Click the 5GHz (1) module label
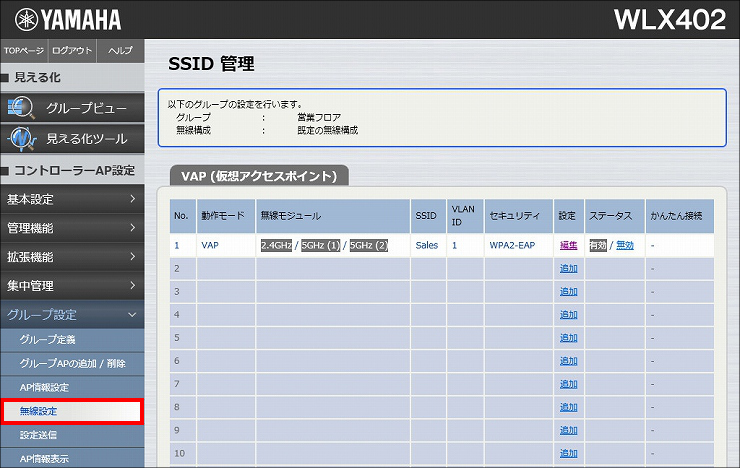The image size is (740, 468). click(x=320, y=245)
